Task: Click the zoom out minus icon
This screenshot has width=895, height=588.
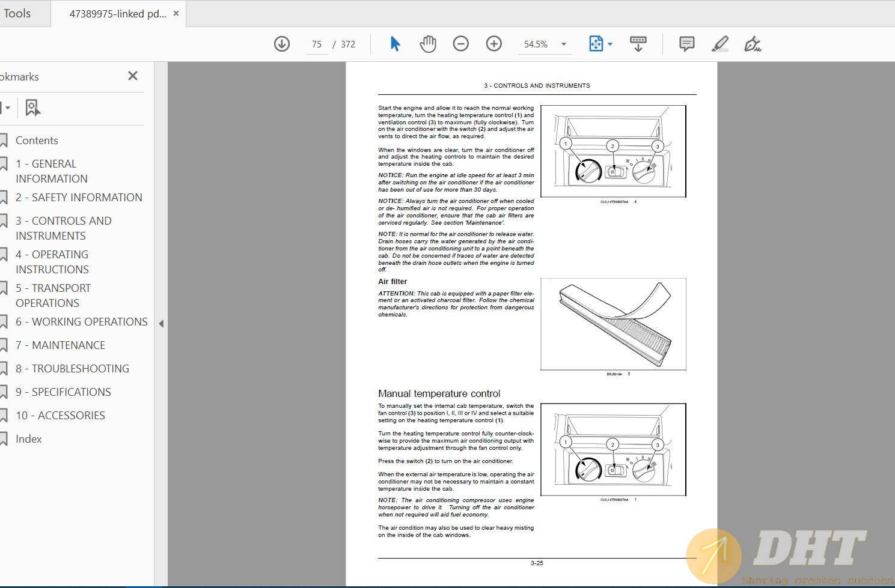Action: [x=461, y=44]
